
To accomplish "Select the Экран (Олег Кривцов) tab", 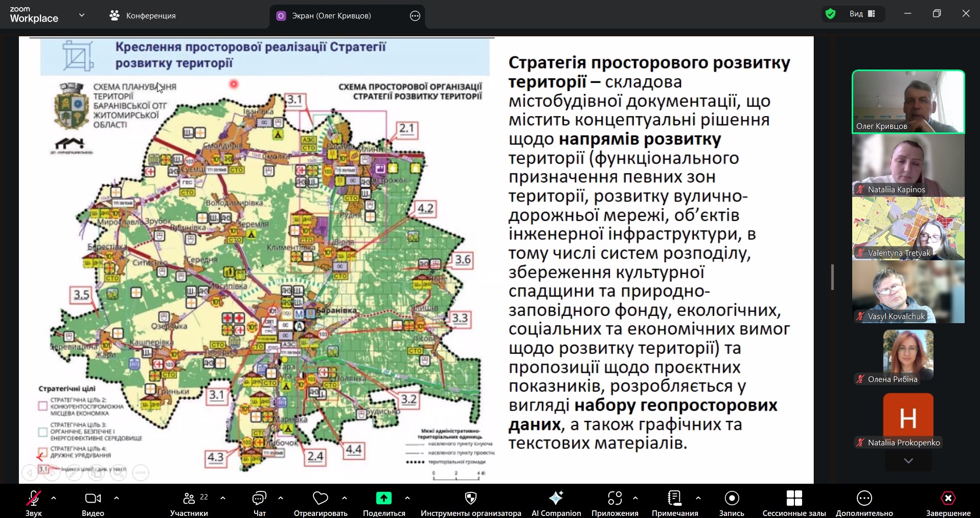I will click(x=331, y=16).
